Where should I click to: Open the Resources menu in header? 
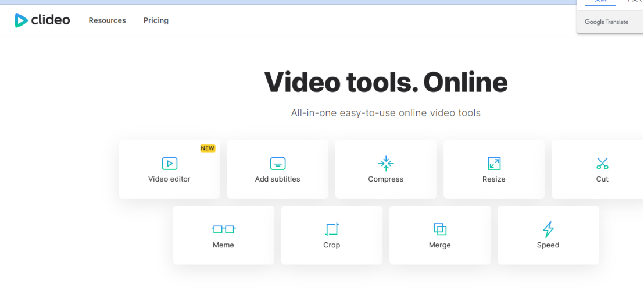pyautogui.click(x=107, y=20)
